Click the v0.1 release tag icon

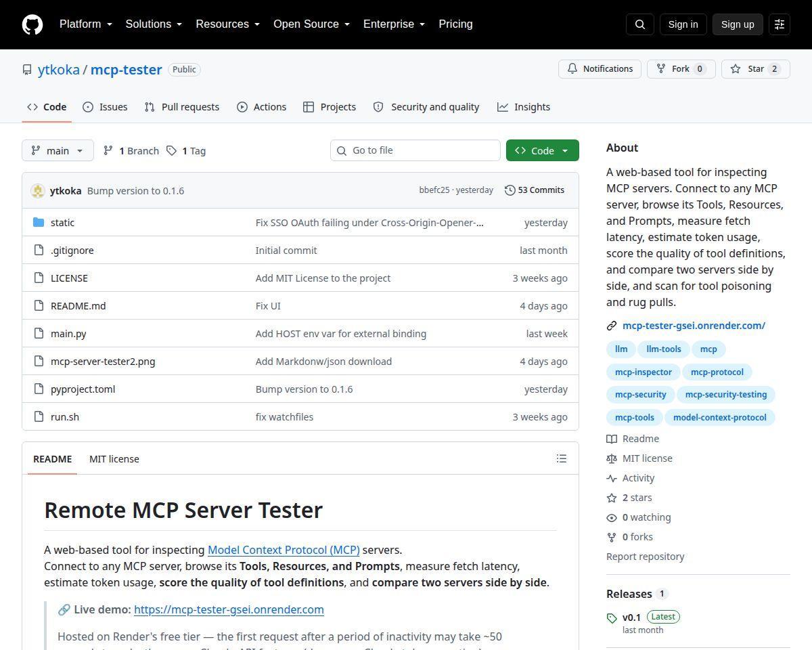click(x=612, y=617)
